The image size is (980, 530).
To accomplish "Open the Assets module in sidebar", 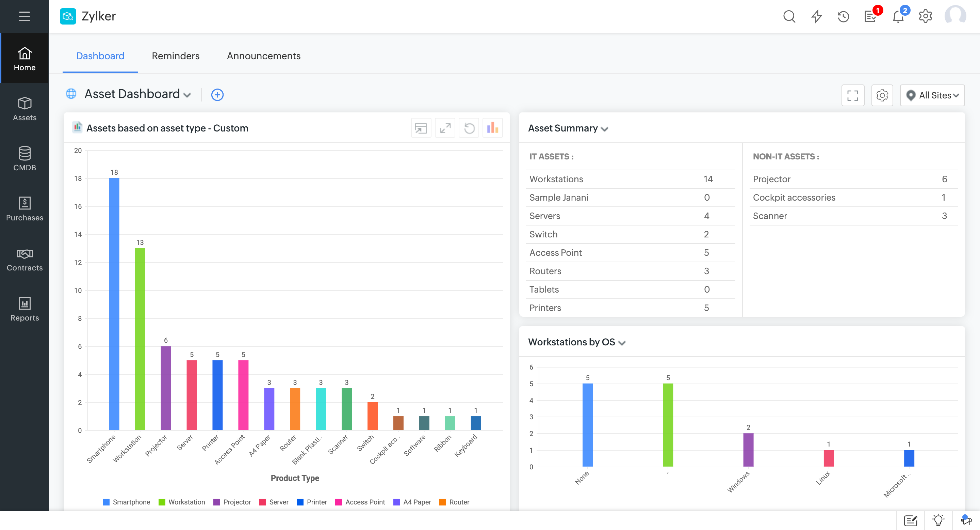I will coord(24,109).
